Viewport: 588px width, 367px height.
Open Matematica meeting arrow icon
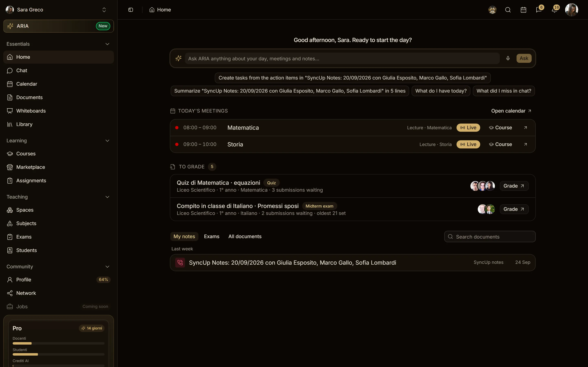click(525, 128)
